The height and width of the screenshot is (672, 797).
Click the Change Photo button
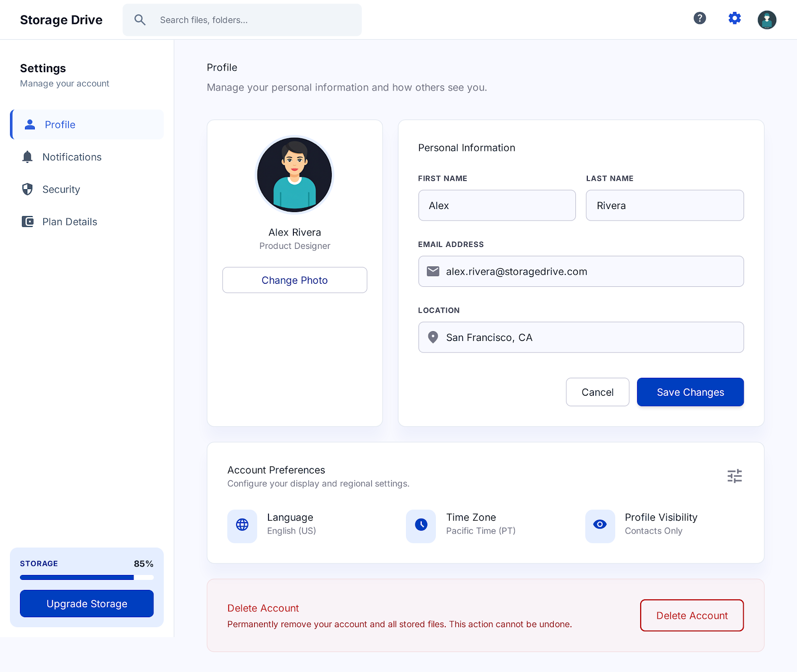[x=295, y=280]
